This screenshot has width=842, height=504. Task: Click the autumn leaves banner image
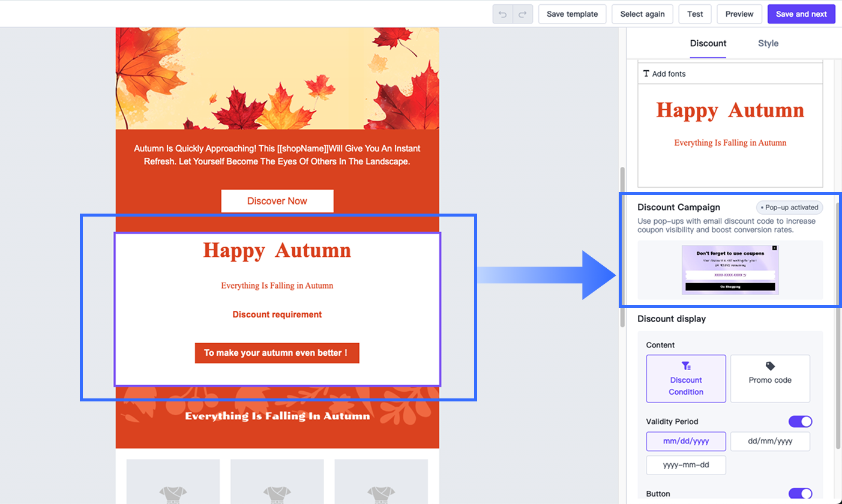pos(277,78)
